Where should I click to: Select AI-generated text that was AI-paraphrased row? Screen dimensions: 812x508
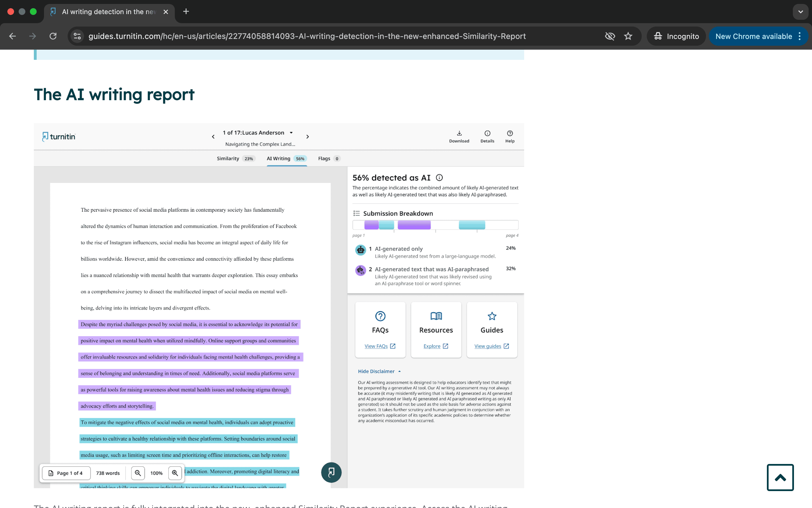tap(435, 276)
